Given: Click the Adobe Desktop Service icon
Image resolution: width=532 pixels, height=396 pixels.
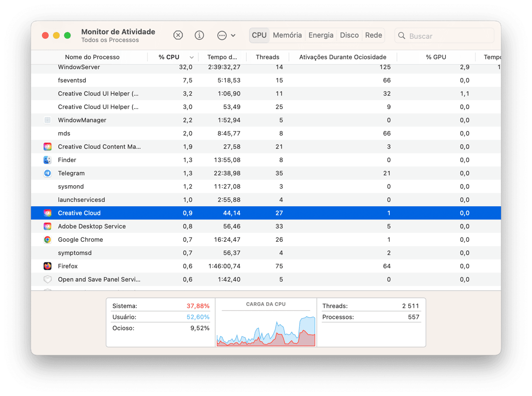Looking at the screenshot, I should click(48, 226).
